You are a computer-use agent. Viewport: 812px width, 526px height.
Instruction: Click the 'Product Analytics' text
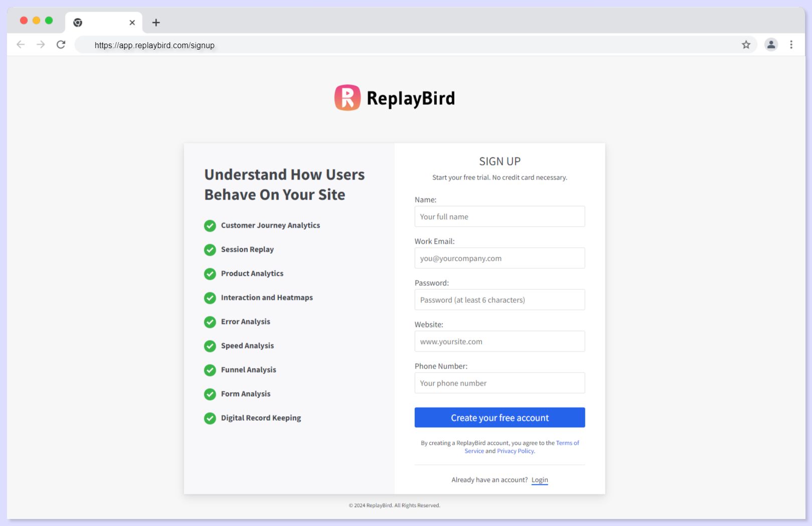point(252,274)
